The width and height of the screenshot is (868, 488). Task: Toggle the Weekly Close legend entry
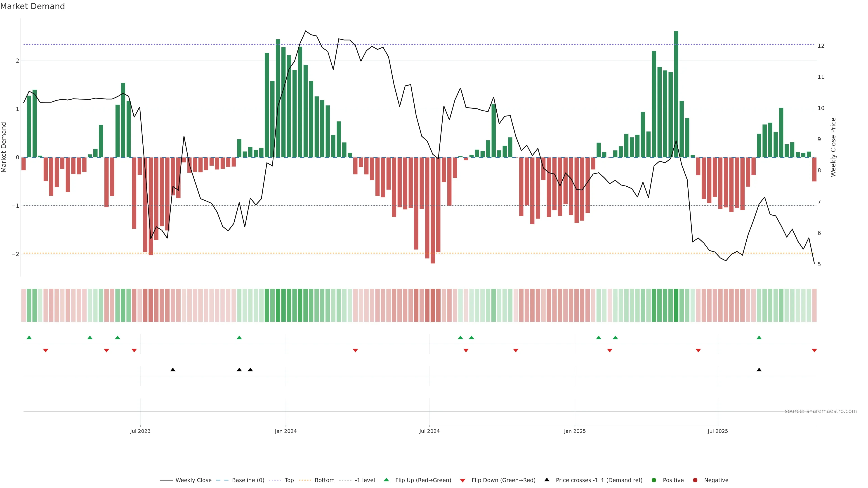pos(193,480)
